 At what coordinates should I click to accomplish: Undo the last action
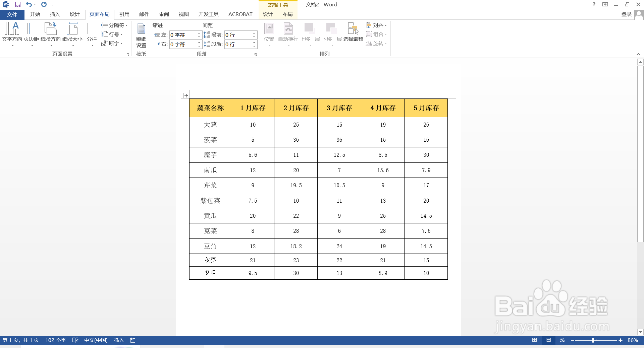click(x=29, y=4)
